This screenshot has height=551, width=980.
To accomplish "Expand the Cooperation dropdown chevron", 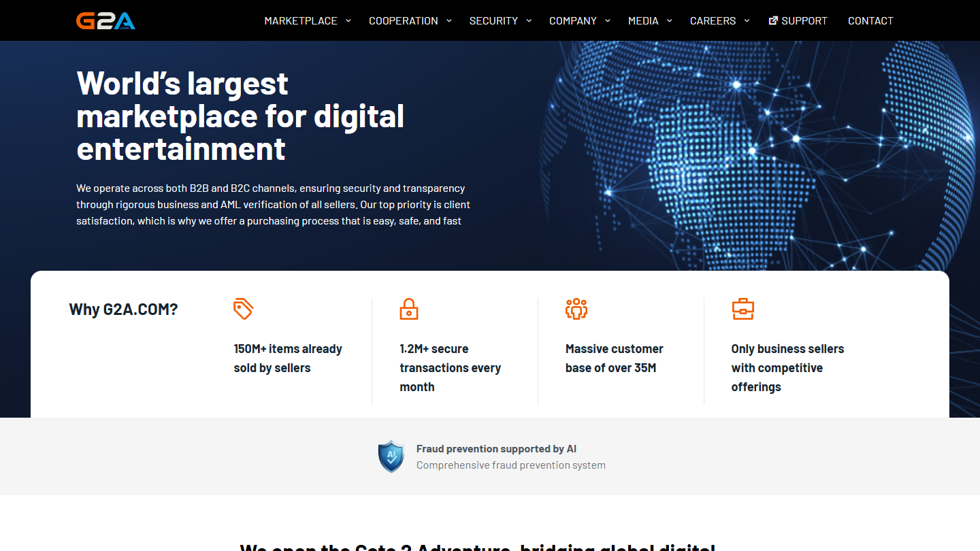I will (449, 20).
